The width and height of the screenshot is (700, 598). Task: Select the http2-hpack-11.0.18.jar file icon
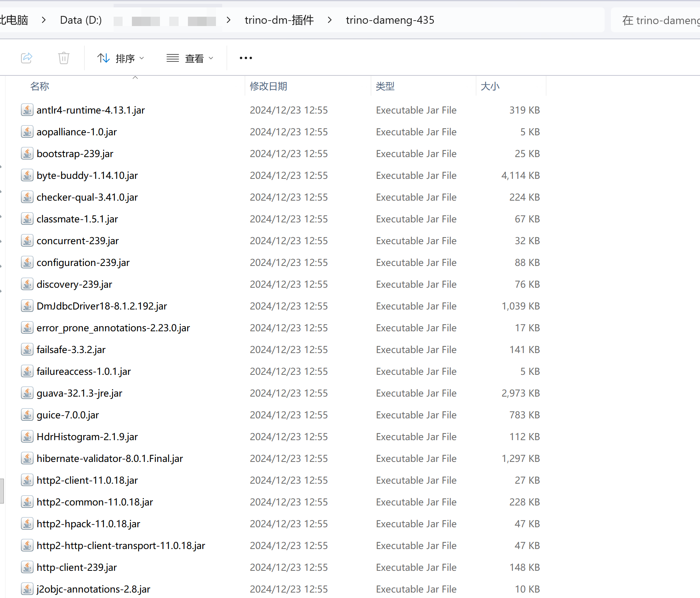click(27, 524)
